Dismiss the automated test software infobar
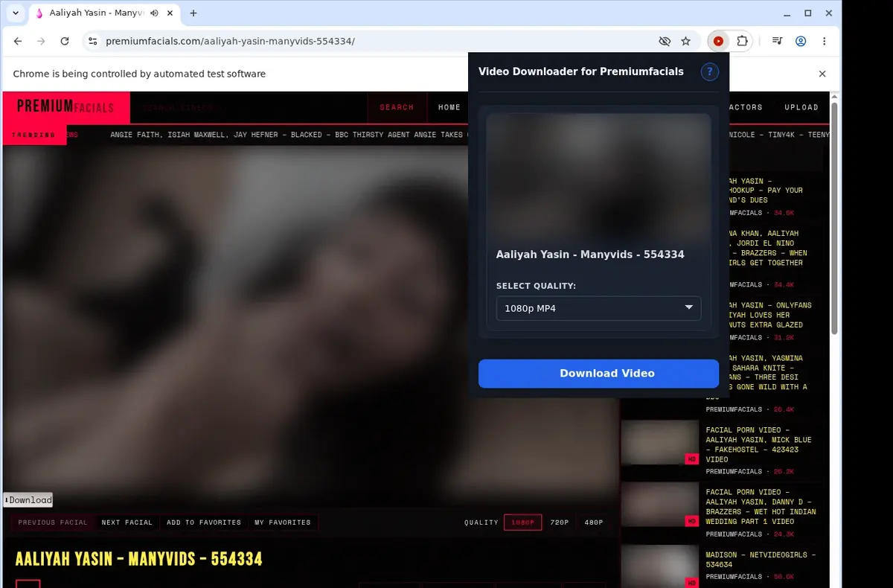The image size is (893, 588). (822, 74)
